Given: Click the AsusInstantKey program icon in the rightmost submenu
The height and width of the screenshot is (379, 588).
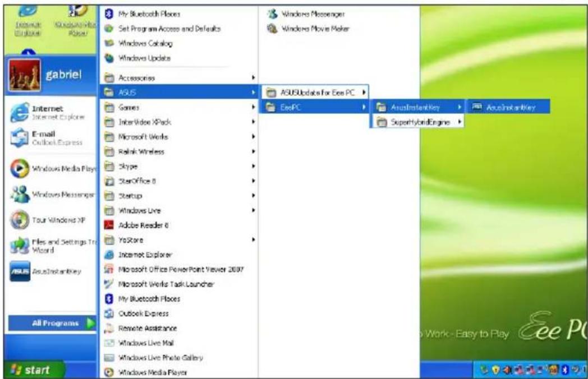Looking at the screenshot, I should coord(476,107).
